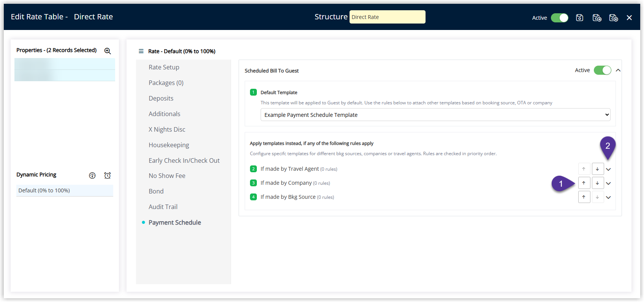Screen dimensions: 644x302
Task: Close the Edit Rate Table window
Action: click(x=629, y=17)
